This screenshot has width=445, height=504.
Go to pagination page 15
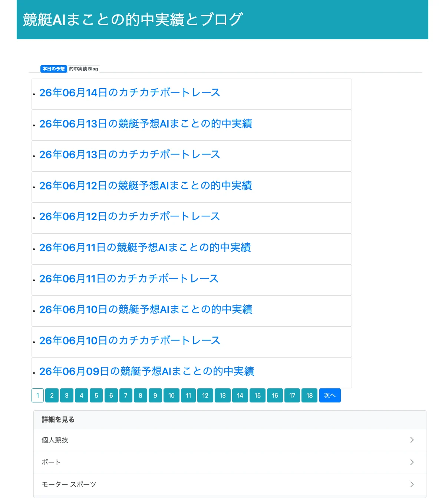(x=258, y=395)
